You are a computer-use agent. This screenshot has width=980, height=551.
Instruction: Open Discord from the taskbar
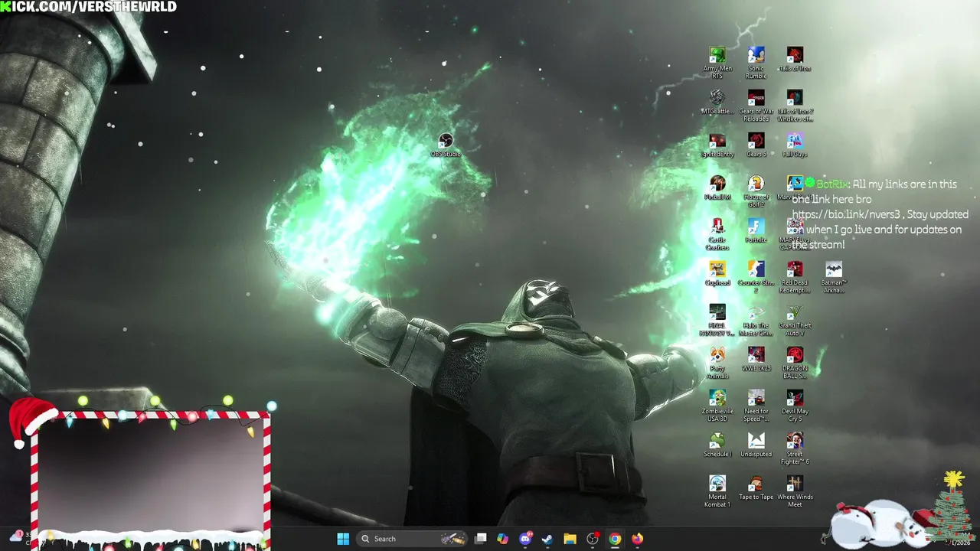pos(525,539)
